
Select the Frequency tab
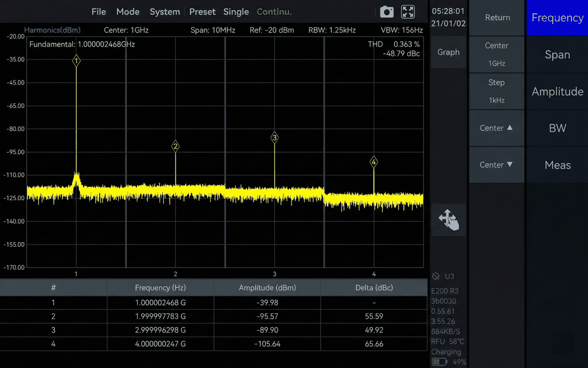click(x=557, y=18)
